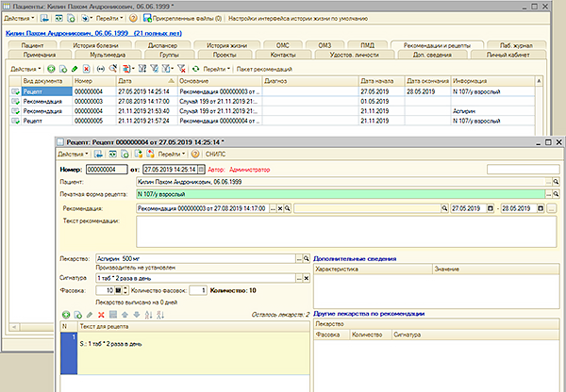Click the green add row icon above Текст для рецепта
The image size is (566, 392).
click(65, 313)
